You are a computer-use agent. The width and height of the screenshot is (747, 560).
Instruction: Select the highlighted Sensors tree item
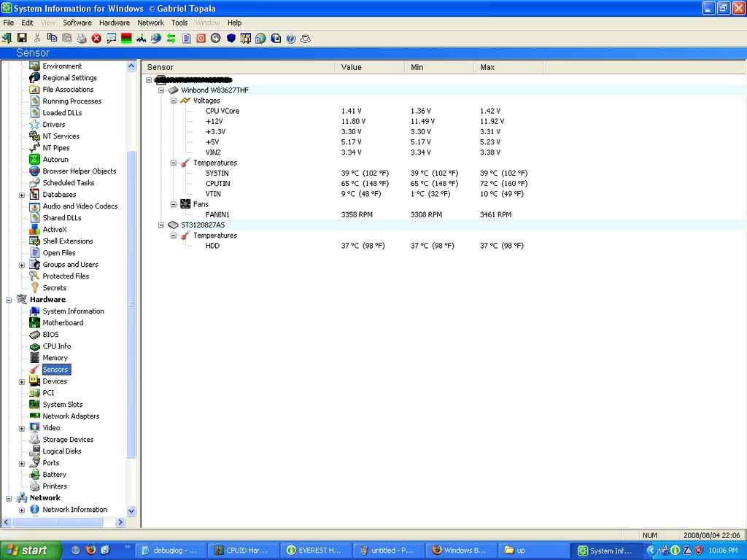coord(55,369)
